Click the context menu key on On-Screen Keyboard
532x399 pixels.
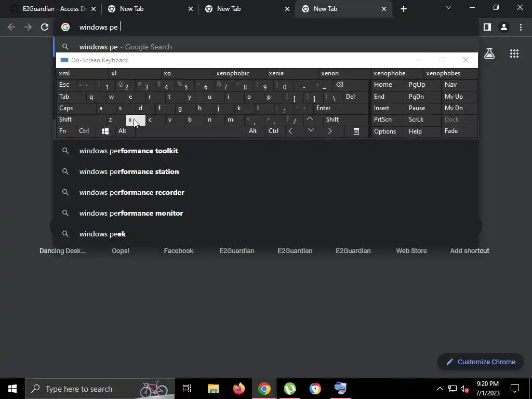pos(356,131)
